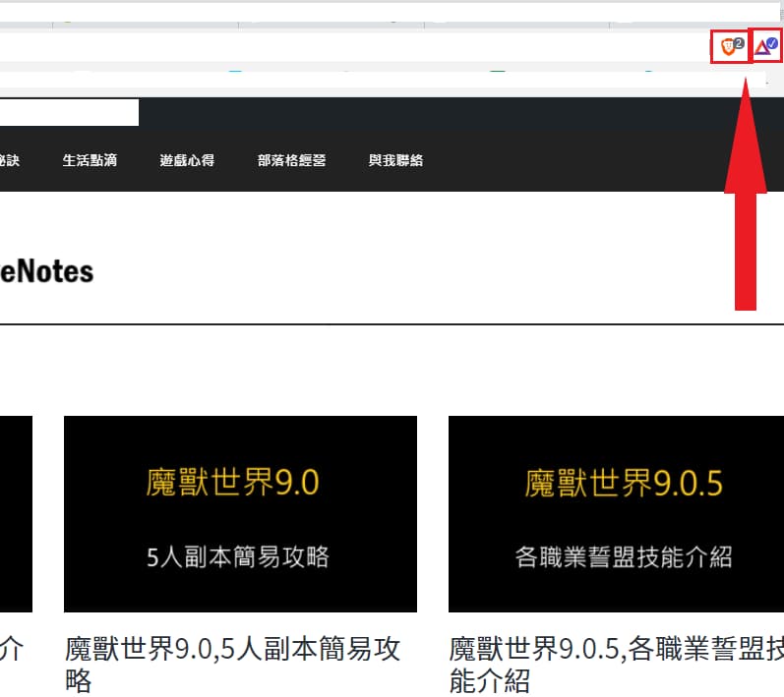
Task: Open the 魔獸世界9.0.5 article thumbnail
Action: [x=616, y=513]
